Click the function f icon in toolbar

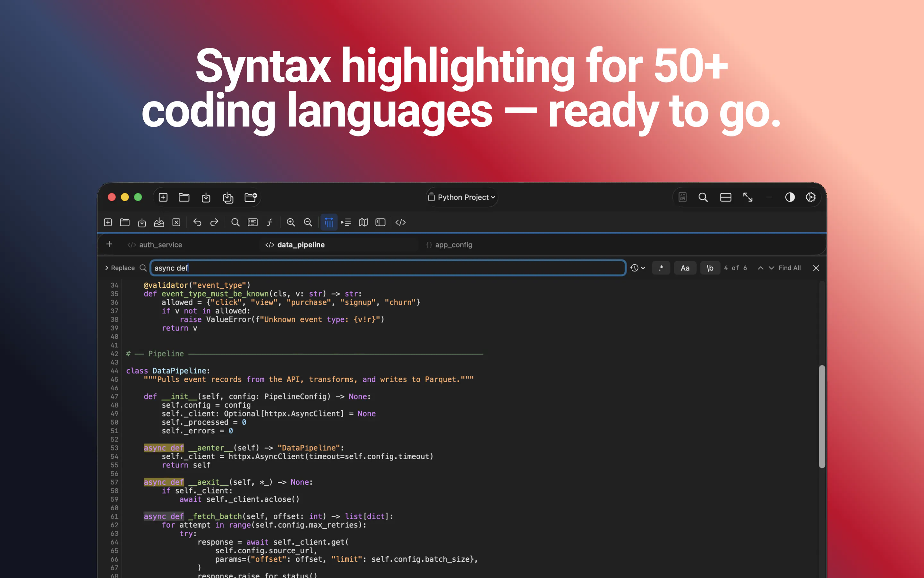pyautogui.click(x=269, y=222)
